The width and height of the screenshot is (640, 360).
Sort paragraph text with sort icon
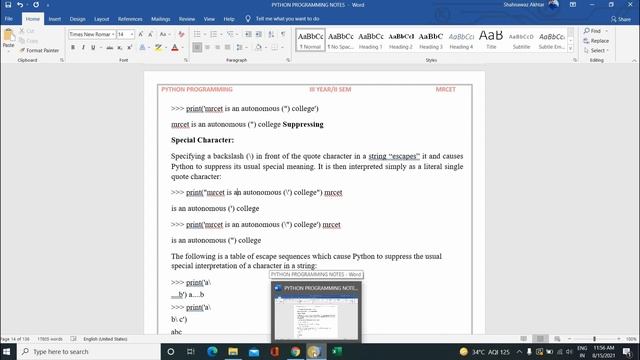point(271,34)
